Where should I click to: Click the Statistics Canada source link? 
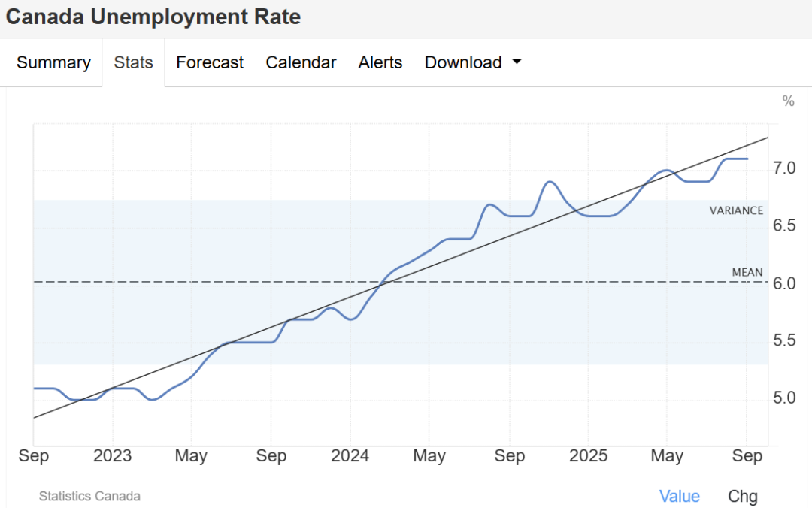pyautogui.click(x=89, y=497)
